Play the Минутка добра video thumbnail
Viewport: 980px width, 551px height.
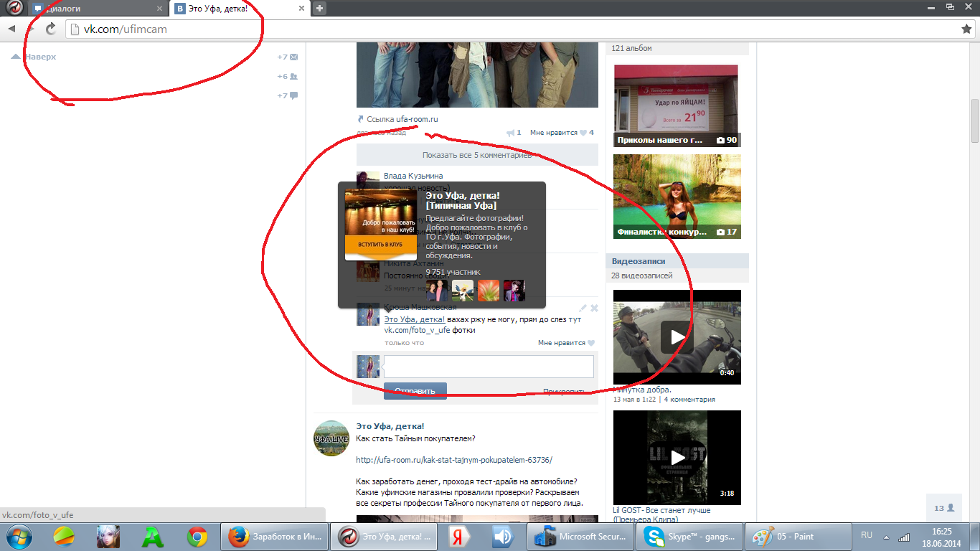coord(677,337)
